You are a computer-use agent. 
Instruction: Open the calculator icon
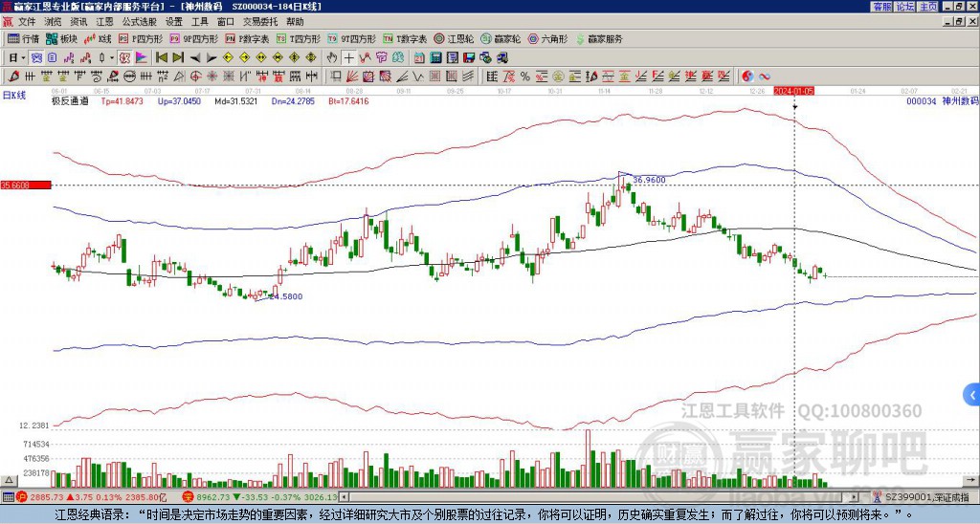[435, 58]
